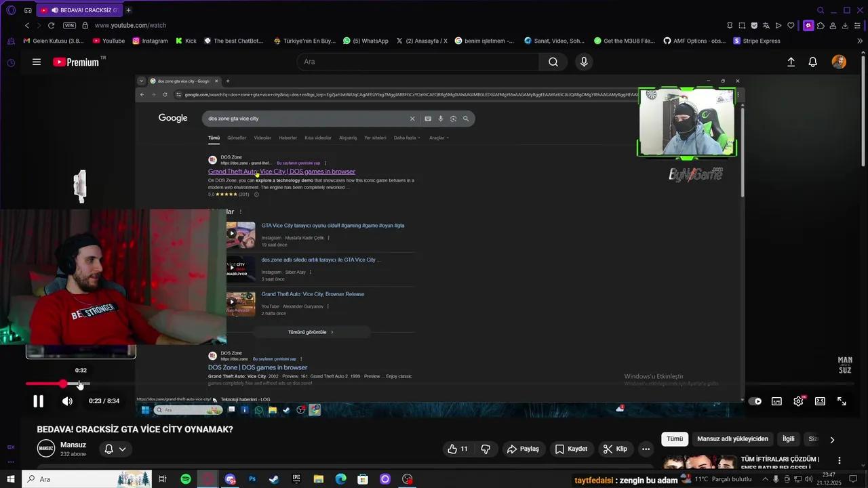Toggle the browser VPN badge
868x488 pixels.
tap(69, 25)
